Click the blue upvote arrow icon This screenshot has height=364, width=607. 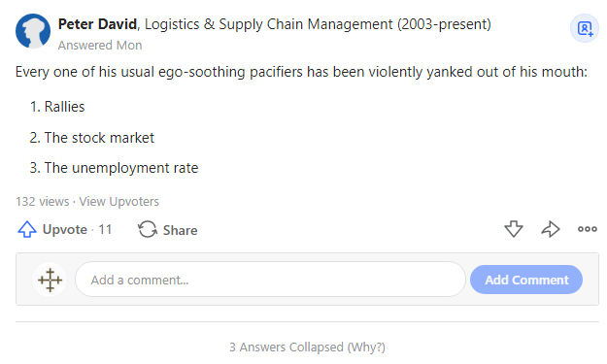[x=27, y=229]
